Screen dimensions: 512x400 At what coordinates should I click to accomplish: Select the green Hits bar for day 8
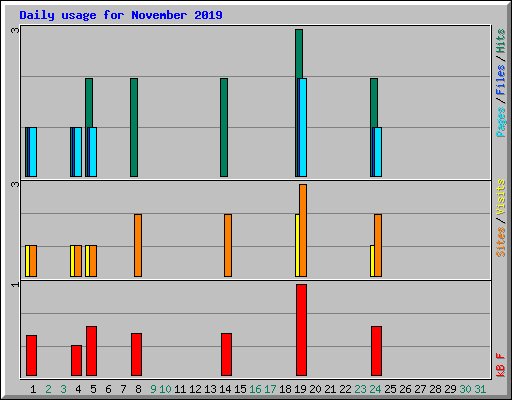[134, 127]
